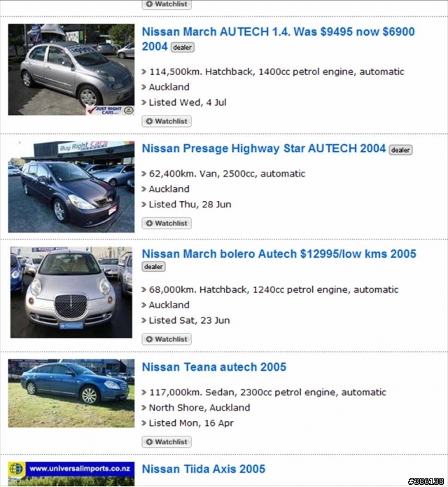Click the plus icon on Teana Watchlist button
Viewport: 448px width, 487px height.
pyautogui.click(x=149, y=441)
